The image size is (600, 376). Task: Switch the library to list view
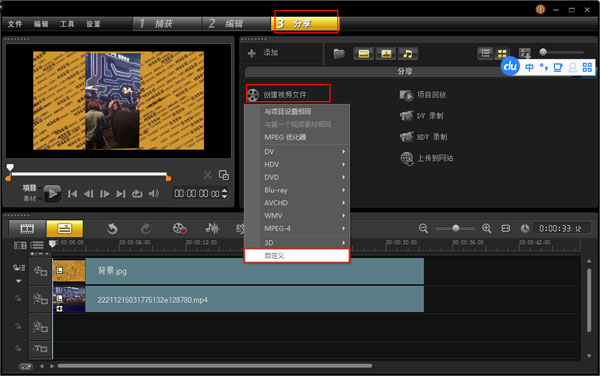click(x=485, y=54)
